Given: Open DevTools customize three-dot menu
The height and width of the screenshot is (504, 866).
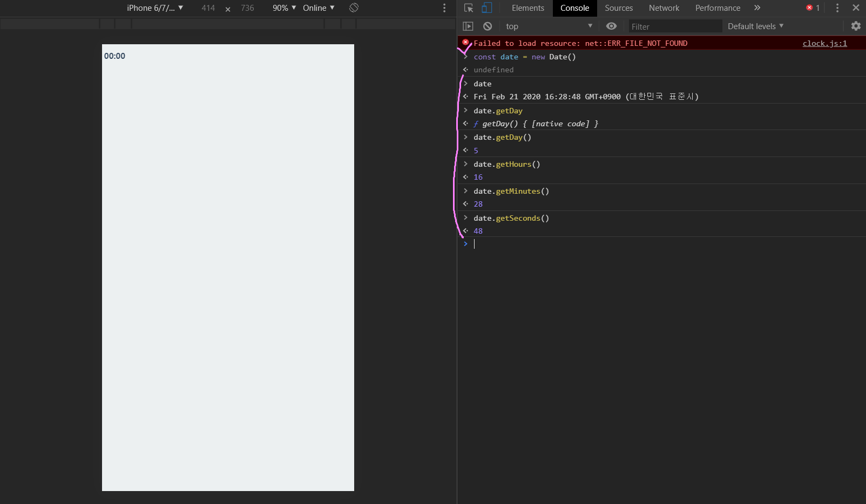Looking at the screenshot, I should 837,8.
